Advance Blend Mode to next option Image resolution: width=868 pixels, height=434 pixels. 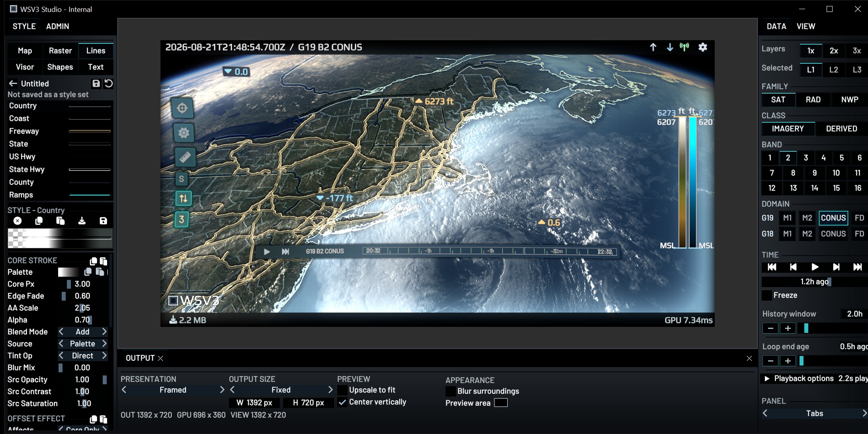[104, 332]
